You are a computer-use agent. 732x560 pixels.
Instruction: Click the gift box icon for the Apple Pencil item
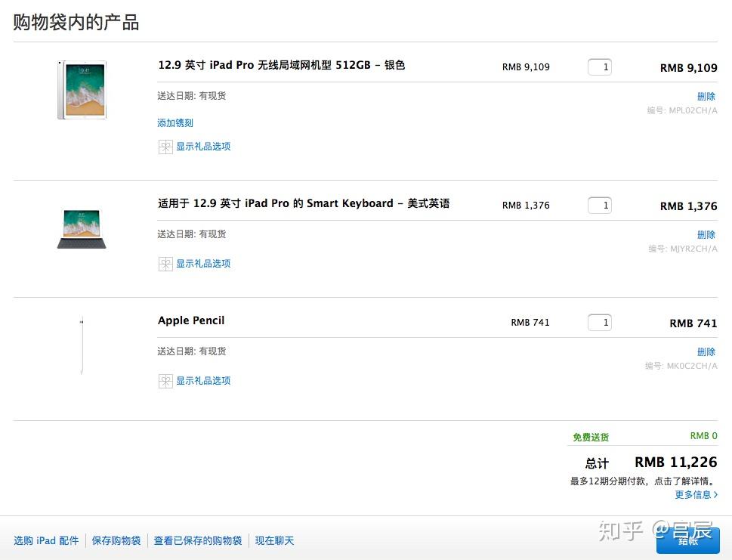165,381
